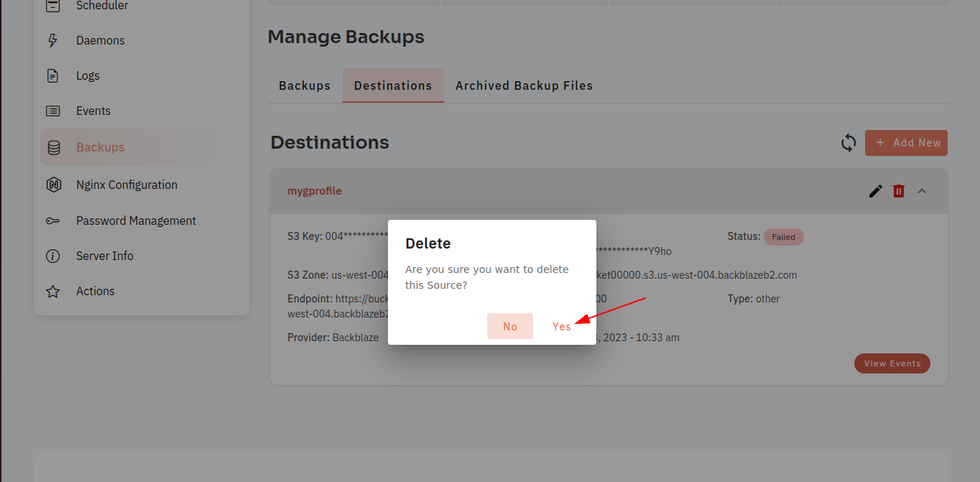Click the Daemons lightning bolt icon
Viewport: 980px width, 482px height.
(x=52, y=40)
